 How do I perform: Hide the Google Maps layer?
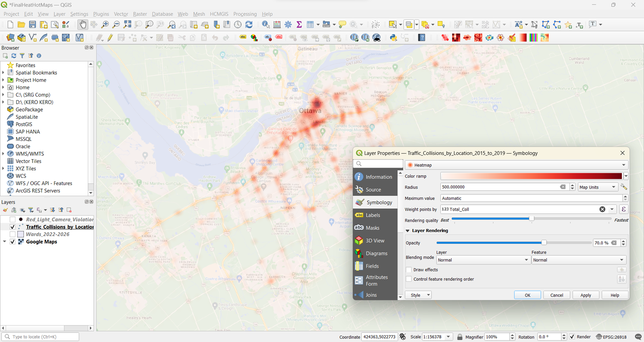13,242
